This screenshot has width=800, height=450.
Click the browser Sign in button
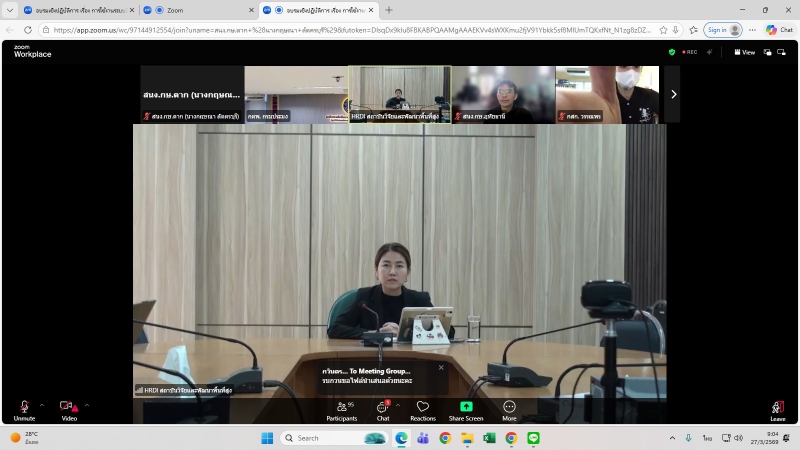[717, 30]
